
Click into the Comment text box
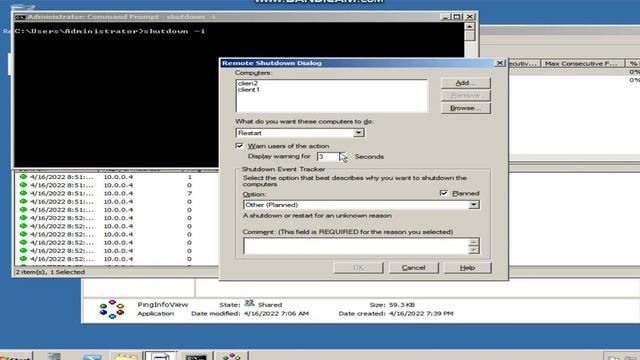point(356,246)
